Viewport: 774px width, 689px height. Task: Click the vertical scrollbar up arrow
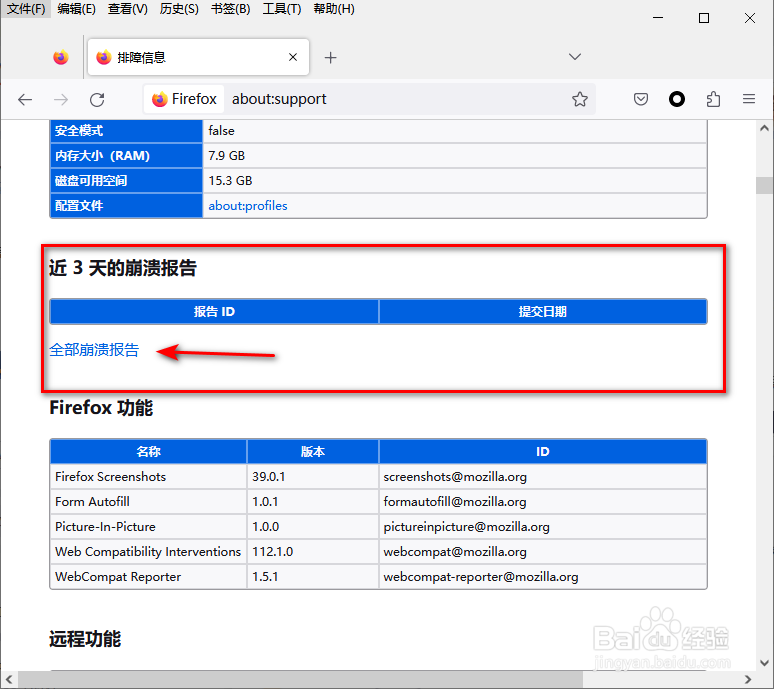[x=765, y=128]
